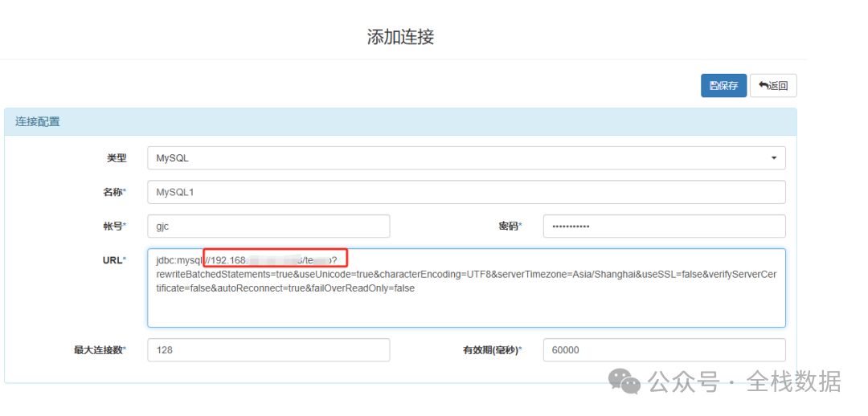Click the 名称 field label
Viewport: 868px width, 416px height.
pos(115,193)
